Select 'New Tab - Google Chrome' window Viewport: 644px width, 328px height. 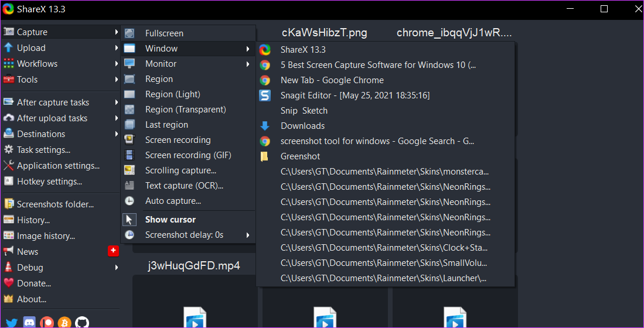point(385,80)
